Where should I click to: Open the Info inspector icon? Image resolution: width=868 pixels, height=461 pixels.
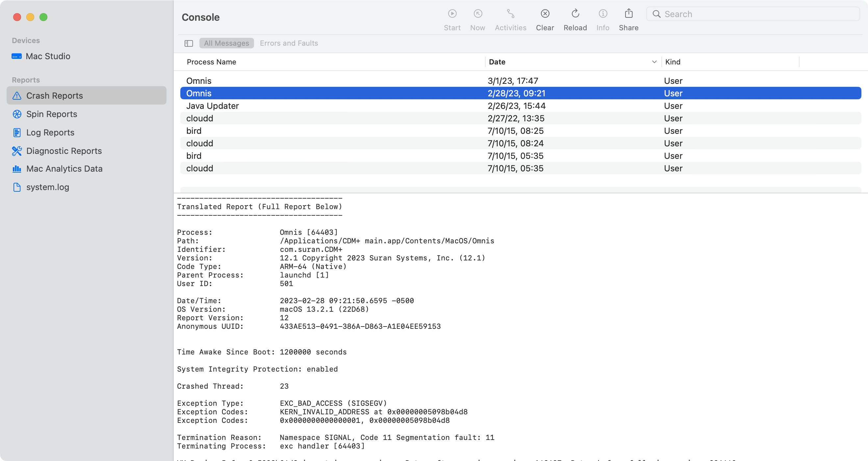pos(602,14)
